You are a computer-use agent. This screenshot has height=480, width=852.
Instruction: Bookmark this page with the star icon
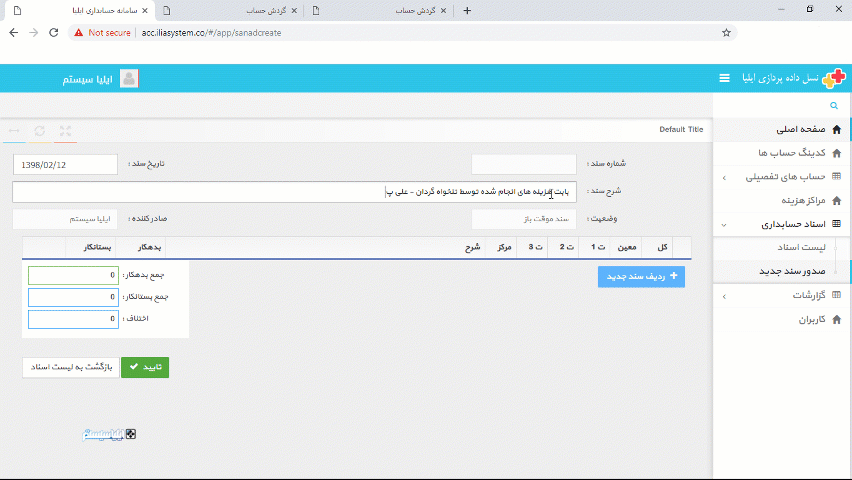point(726,32)
